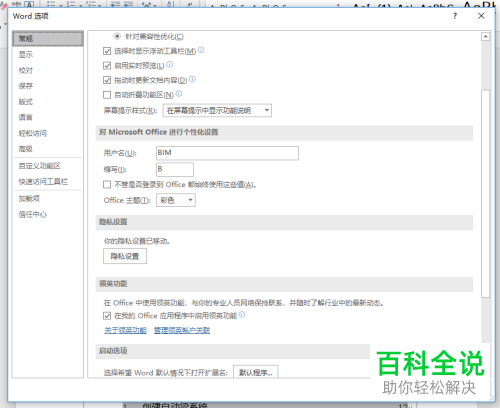Info icon next to 领英功能 checkbox
Viewport: 500px width, 408px height.
point(242,314)
